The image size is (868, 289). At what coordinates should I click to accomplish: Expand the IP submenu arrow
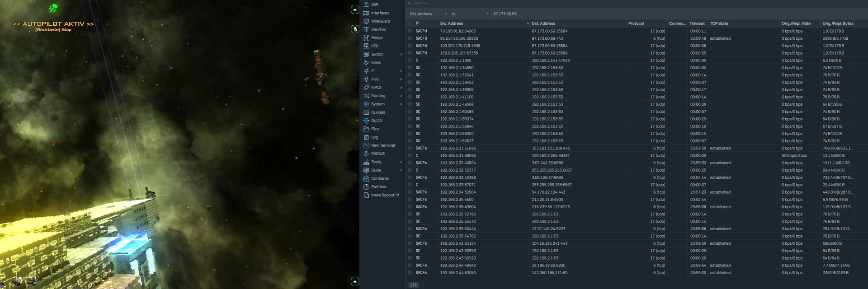401,71
